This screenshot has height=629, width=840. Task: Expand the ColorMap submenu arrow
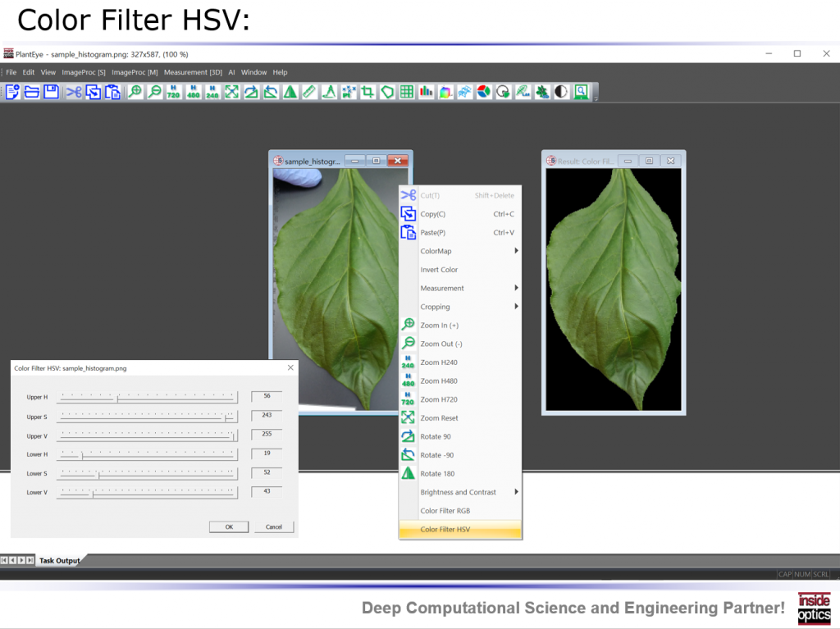516,251
